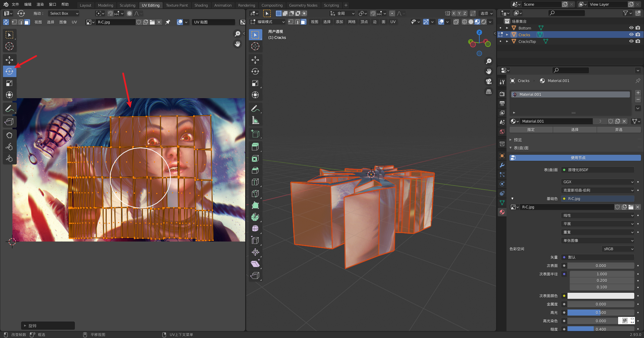Select the Poly Build tool
This screenshot has height=338, width=644.
pos(255,205)
